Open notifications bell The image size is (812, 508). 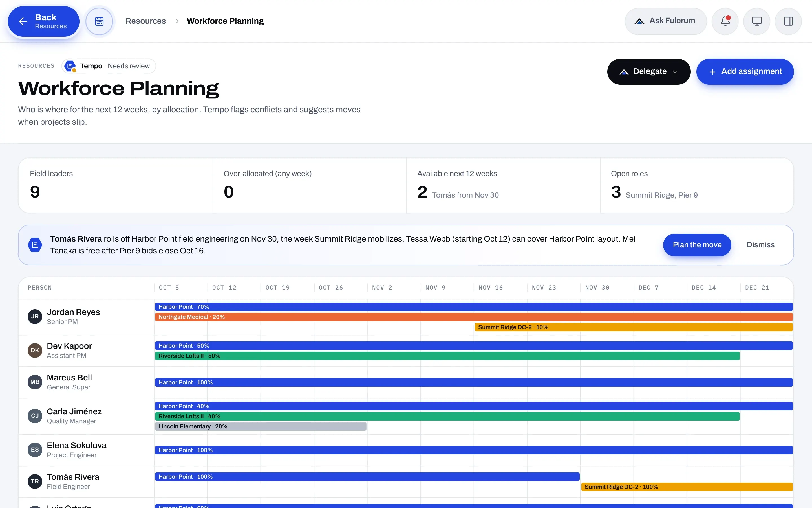[x=725, y=21]
